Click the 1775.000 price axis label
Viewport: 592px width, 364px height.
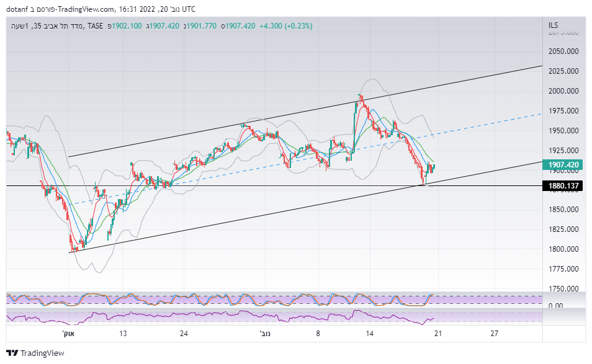563,269
